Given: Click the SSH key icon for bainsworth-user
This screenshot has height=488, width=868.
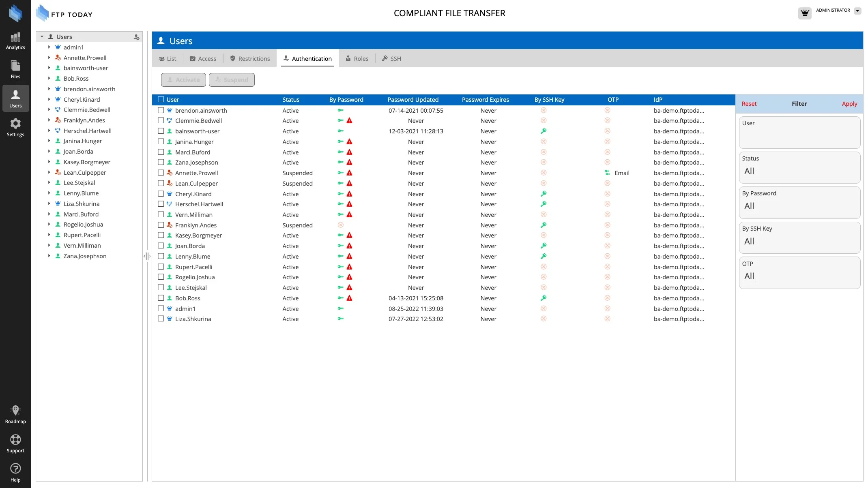Looking at the screenshot, I should 544,131.
